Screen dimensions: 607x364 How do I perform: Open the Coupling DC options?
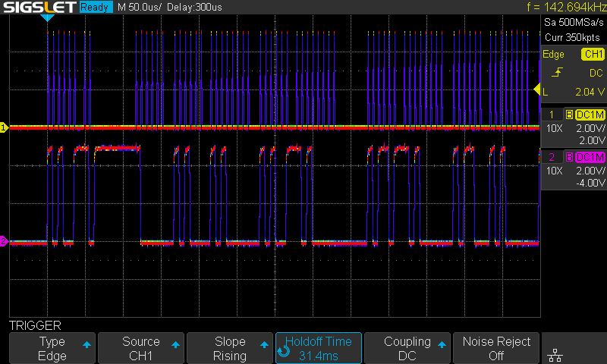(407, 348)
